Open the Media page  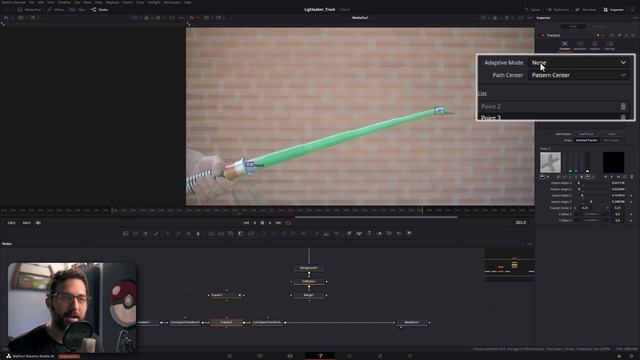tap(230, 356)
